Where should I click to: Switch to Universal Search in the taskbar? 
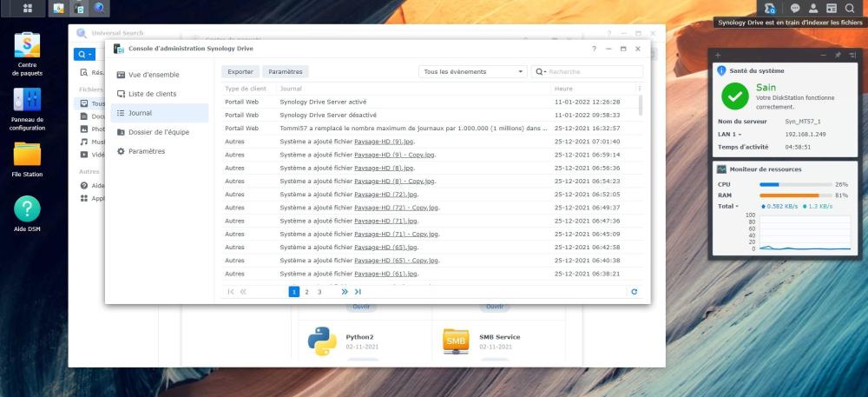pos(100,9)
